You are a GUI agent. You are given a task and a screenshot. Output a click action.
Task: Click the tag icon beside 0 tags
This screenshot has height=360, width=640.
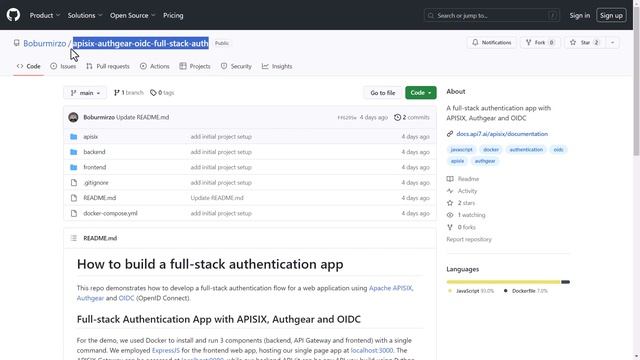[153, 93]
